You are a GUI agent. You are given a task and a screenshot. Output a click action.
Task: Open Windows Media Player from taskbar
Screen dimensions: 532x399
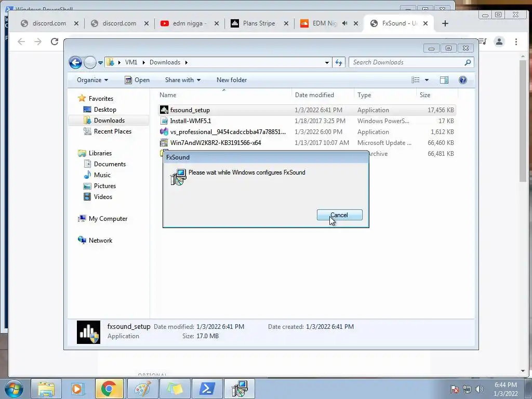click(x=77, y=389)
